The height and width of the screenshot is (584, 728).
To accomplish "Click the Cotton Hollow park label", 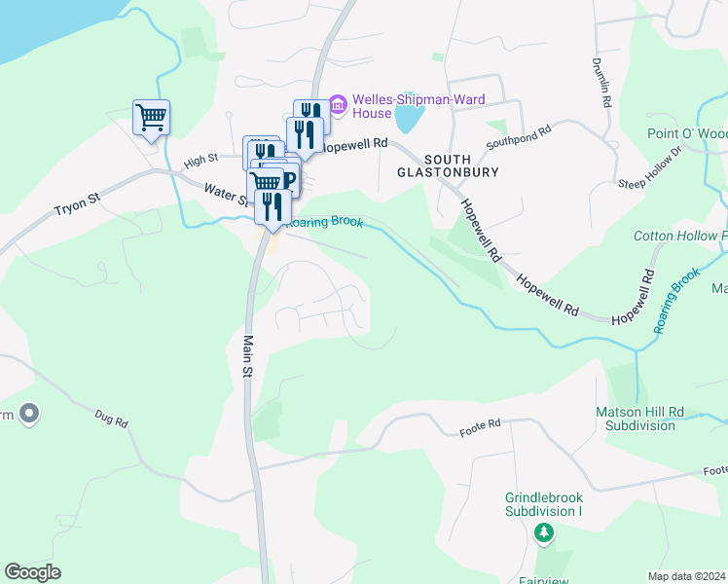I will click(x=680, y=236).
